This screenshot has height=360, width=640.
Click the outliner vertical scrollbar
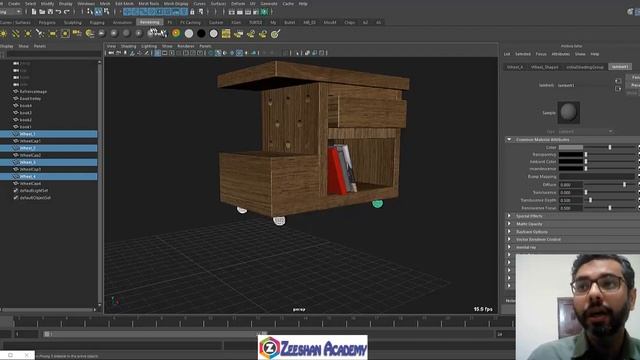pyautogui.click(x=99, y=183)
